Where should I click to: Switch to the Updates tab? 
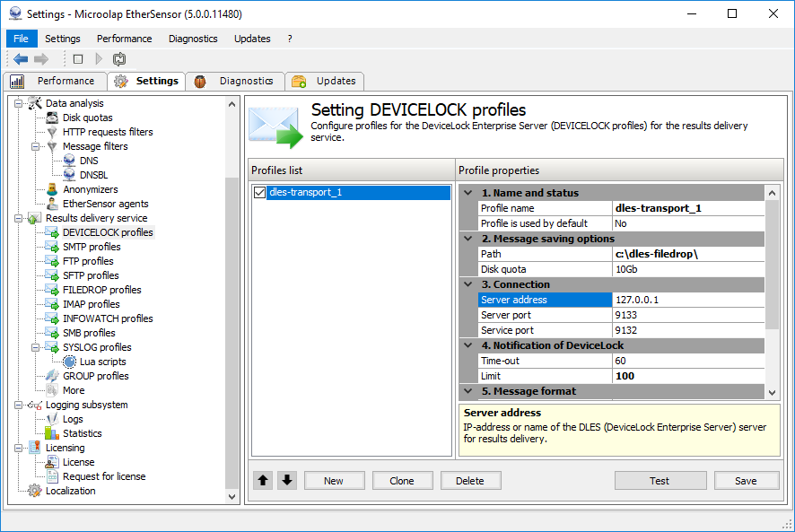click(x=325, y=81)
